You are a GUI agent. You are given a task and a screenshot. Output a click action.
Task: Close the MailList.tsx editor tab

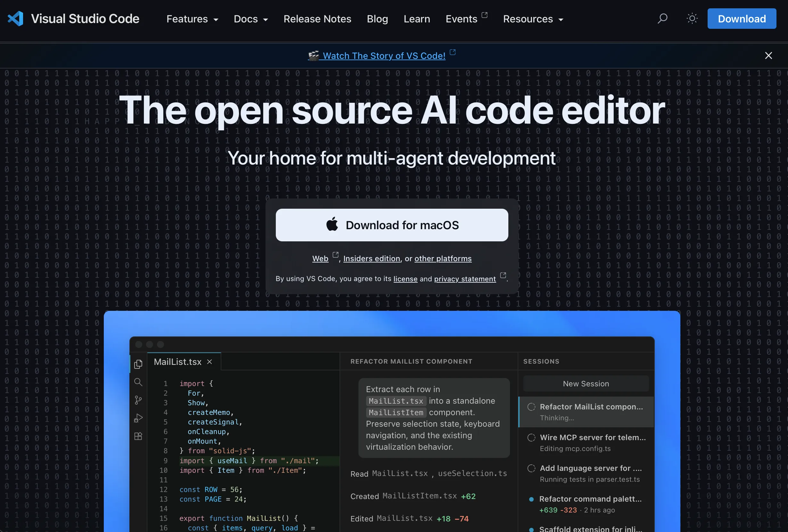[x=209, y=362]
